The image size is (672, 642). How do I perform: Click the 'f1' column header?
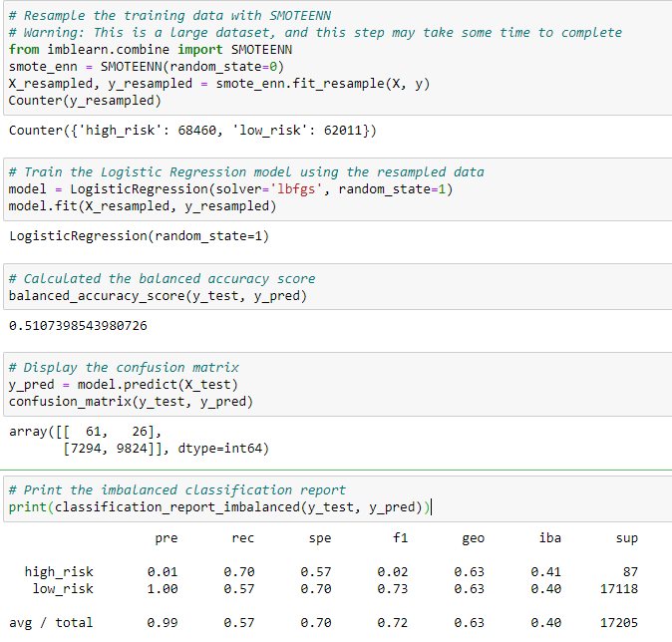pos(400,538)
